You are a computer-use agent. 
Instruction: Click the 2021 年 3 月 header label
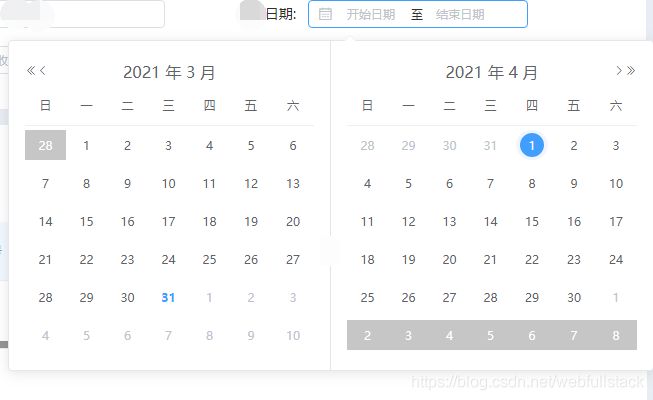pos(169,72)
